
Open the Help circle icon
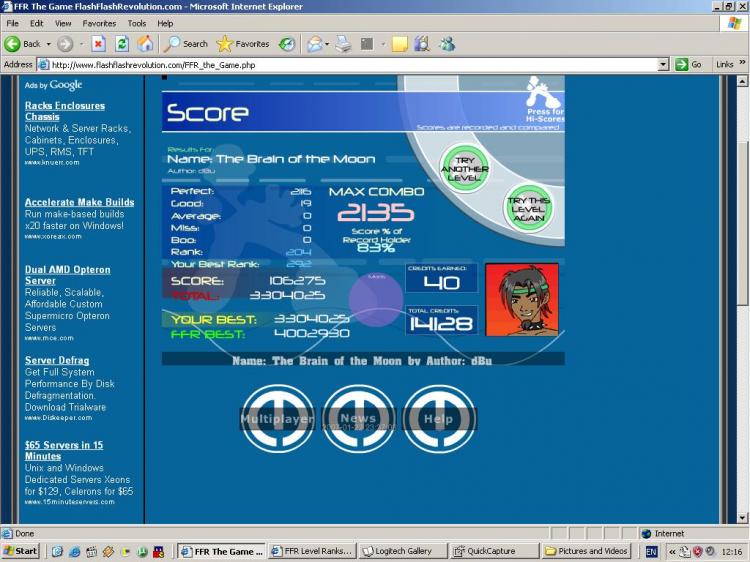click(439, 419)
